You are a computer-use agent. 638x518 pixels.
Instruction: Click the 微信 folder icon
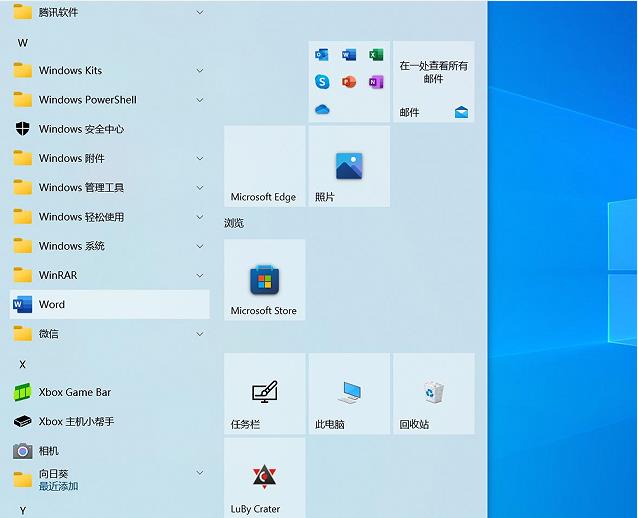[22, 334]
